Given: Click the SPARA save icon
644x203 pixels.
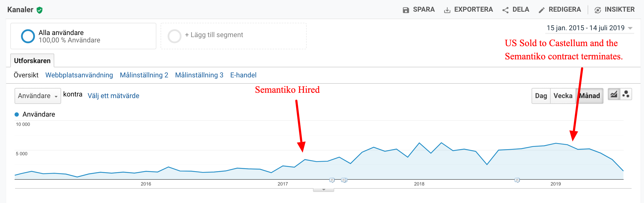Looking at the screenshot, I should (406, 10).
